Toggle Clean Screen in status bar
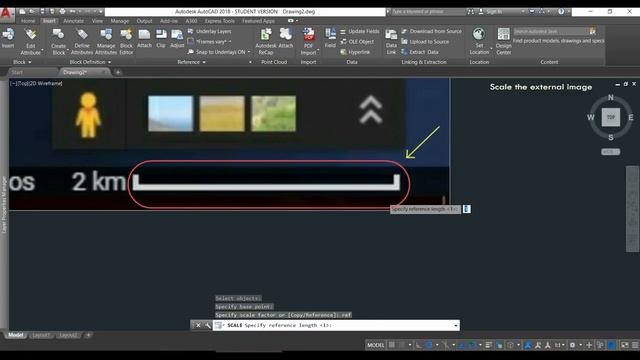This screenshot has width=640, height=360. (625, 345)
